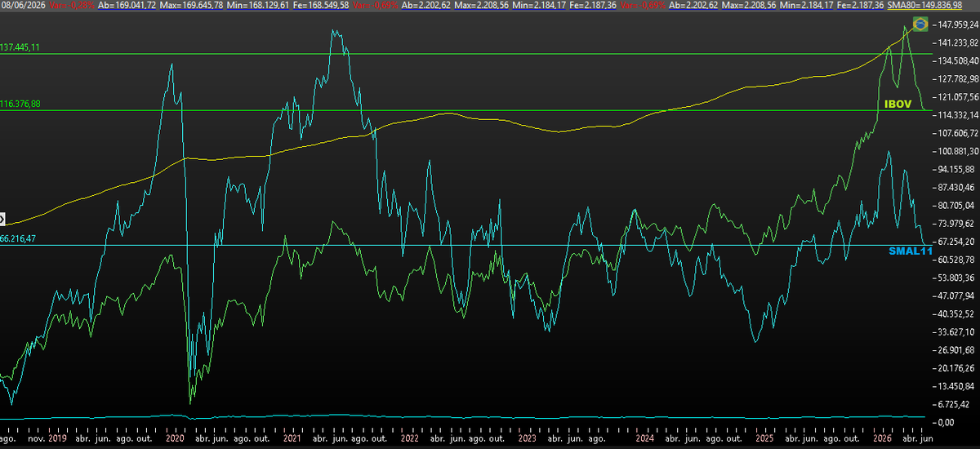Click the 121.057,56 price axis label
Image resolution: width=980 pixels, height=449 pixels.
coord(956,97)
